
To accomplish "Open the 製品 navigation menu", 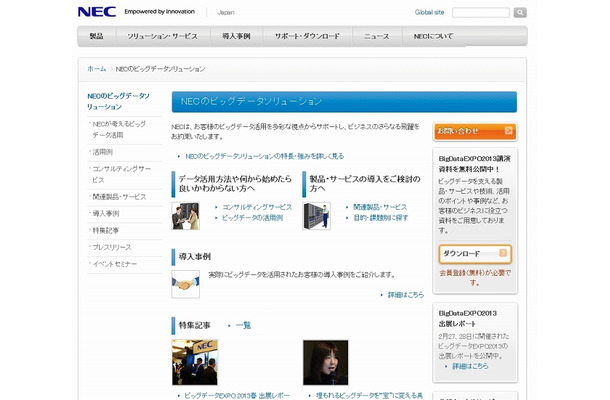I will point(96,37).
